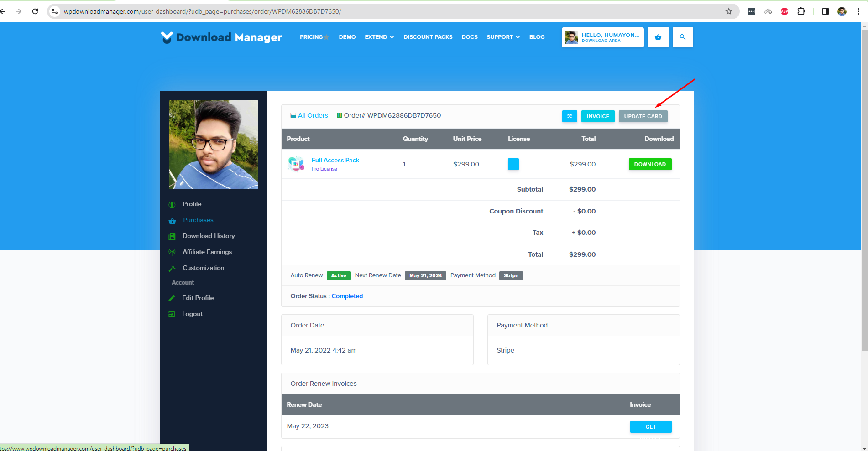This screenshot has height=451, width=868.
Task: Click the Pro License text
Action: point(324,169)
